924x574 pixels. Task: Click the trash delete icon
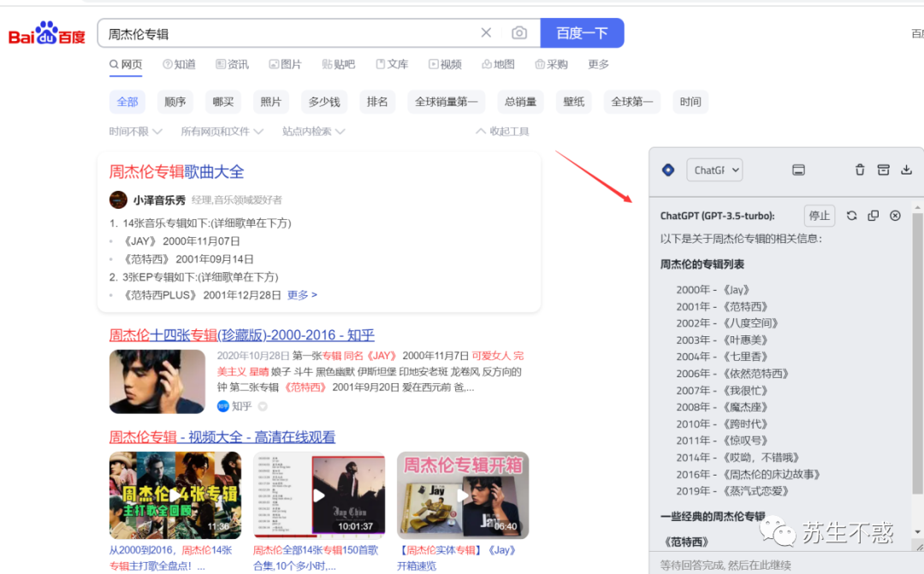tap(860, 169)
